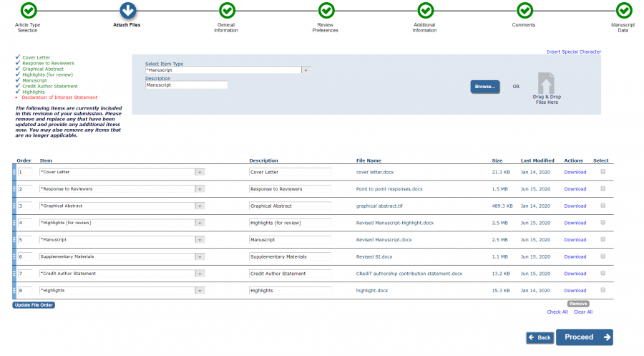Image resolution: width=644 pixels, height=356 pixels.
Task: Tick the select checkbox for cover letter.docx
Action: coord(603,172)
